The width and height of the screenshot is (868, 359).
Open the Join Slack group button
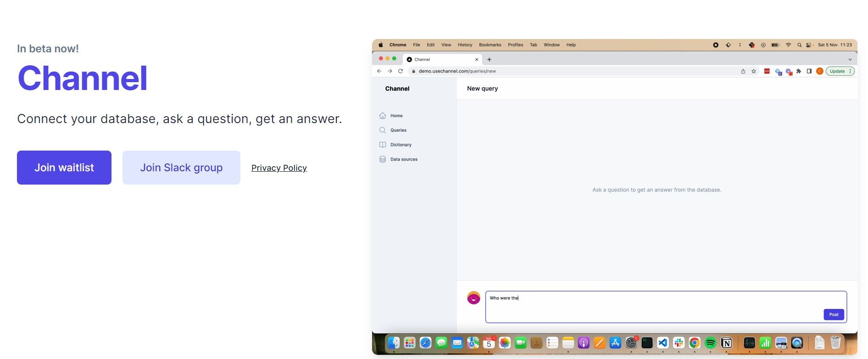click(x=181, y=168)
